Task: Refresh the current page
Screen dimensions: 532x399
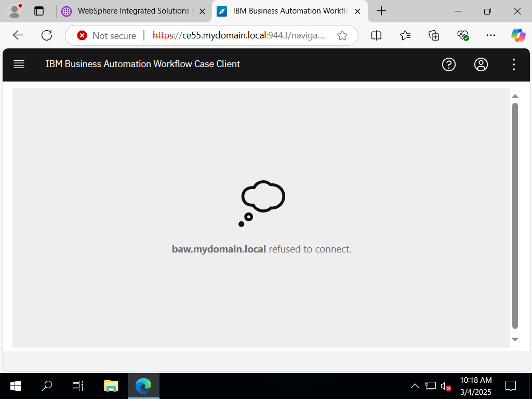Action: (47, 35)
